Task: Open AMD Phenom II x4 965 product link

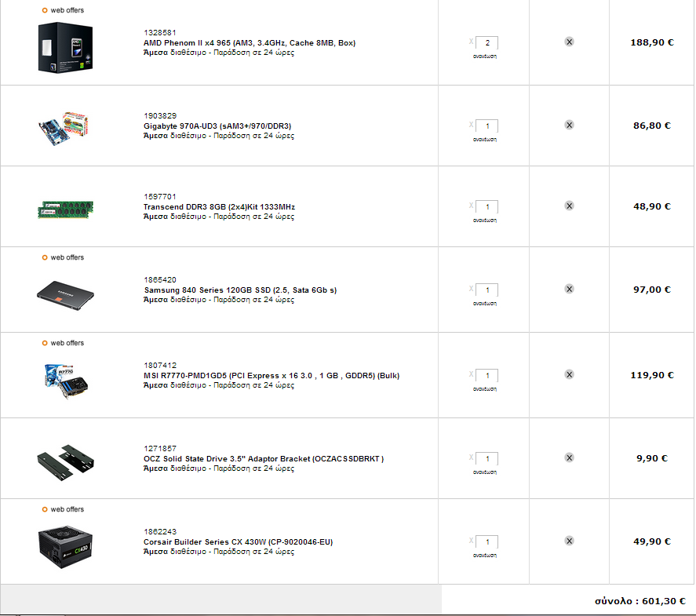Action: 250,43
